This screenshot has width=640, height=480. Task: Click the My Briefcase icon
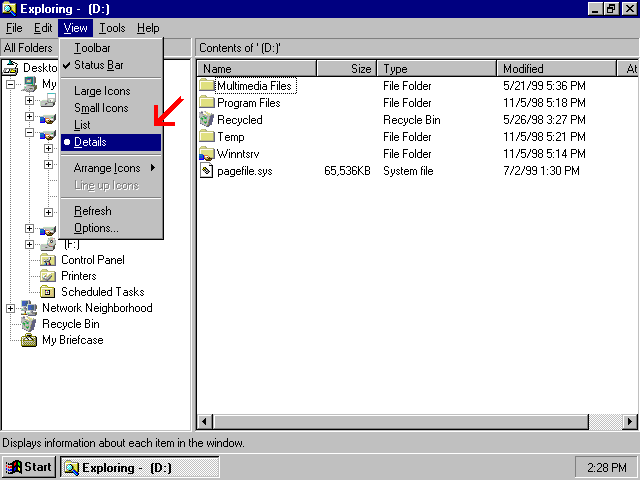tap(29, 340)
